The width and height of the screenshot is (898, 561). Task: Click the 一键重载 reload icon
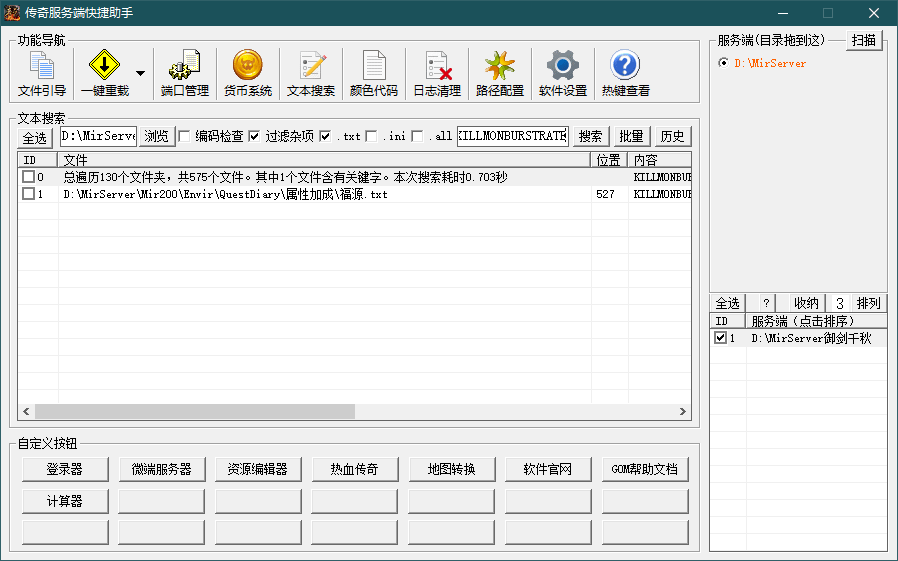coord(104,74)
